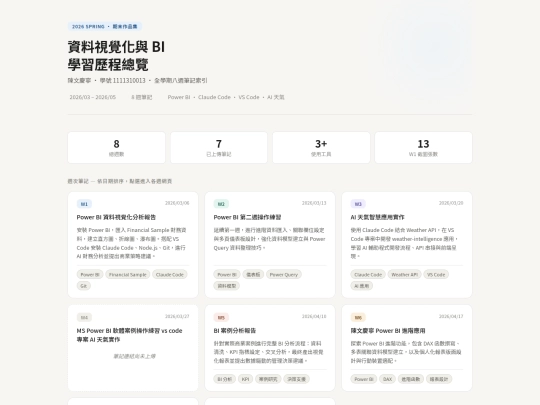The width and height of the screenshot is (540, 405).
Task: Click the stat card showing 7
Action: click(x=219, y=147)
